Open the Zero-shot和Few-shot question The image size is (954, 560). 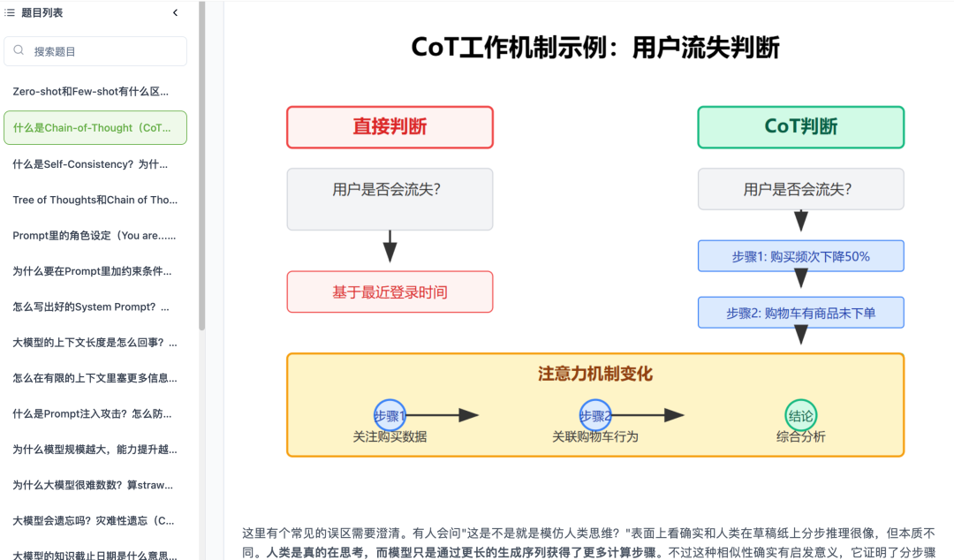pyautogui.click(x=91, y=91)
